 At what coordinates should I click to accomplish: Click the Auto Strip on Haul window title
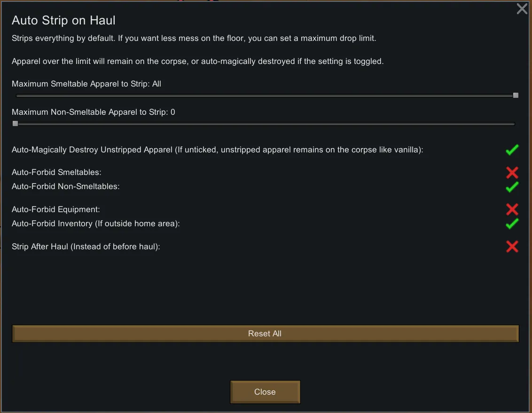pos(63,21)
